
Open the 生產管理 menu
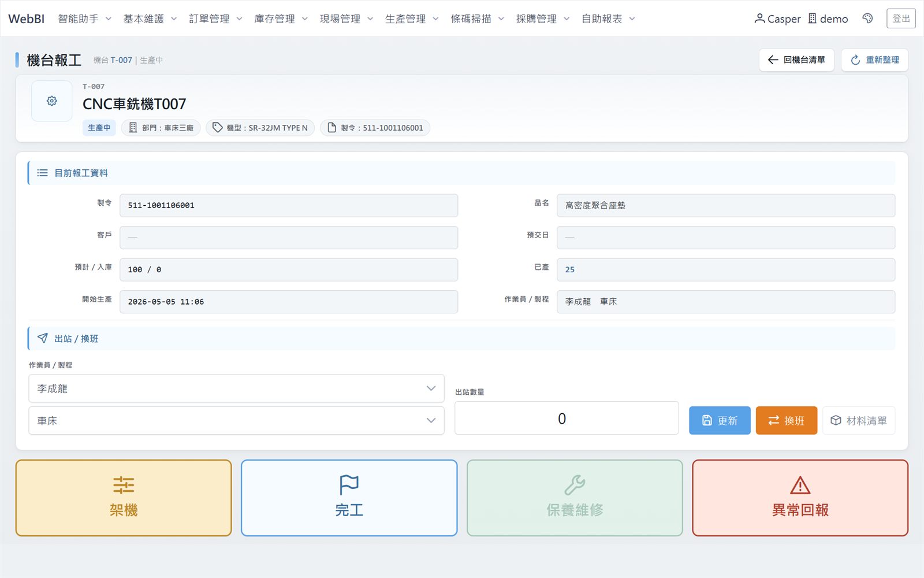[412, 18]
